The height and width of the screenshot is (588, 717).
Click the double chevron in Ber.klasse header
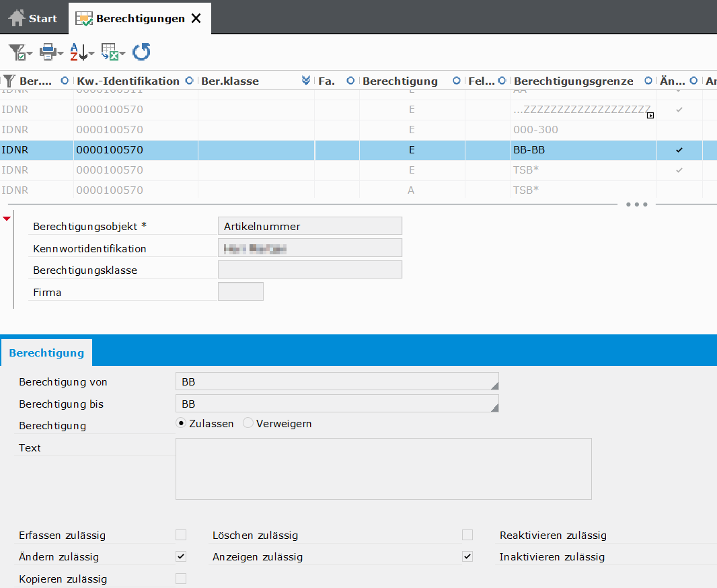pyautogui.click(x=306, y=81)
